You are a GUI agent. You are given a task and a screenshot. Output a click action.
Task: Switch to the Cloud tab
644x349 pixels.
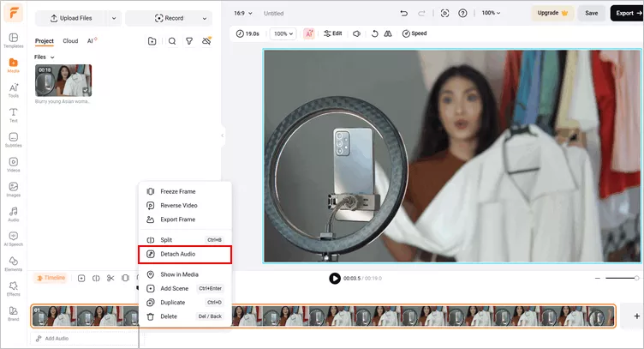(70, 40)
